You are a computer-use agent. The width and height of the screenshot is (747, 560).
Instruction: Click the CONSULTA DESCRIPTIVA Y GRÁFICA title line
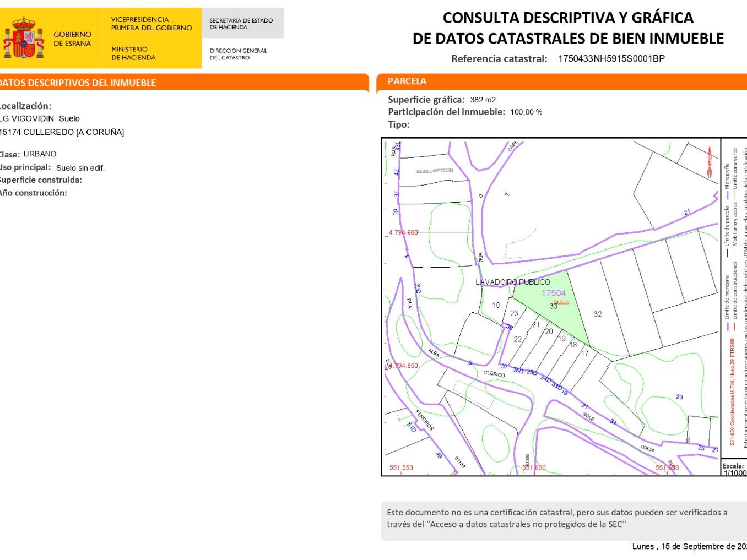point(568,18)
